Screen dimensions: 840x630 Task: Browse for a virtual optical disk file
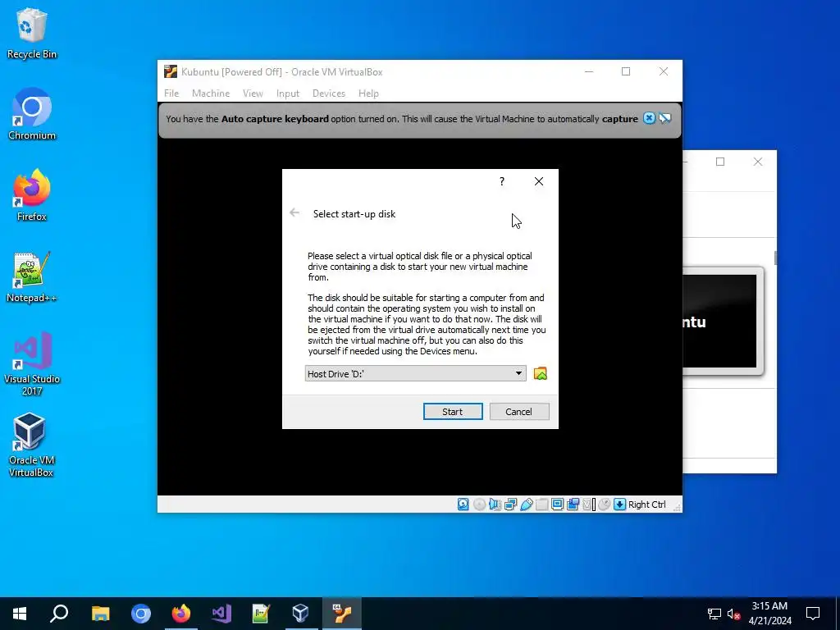click(x=540, y=373)
